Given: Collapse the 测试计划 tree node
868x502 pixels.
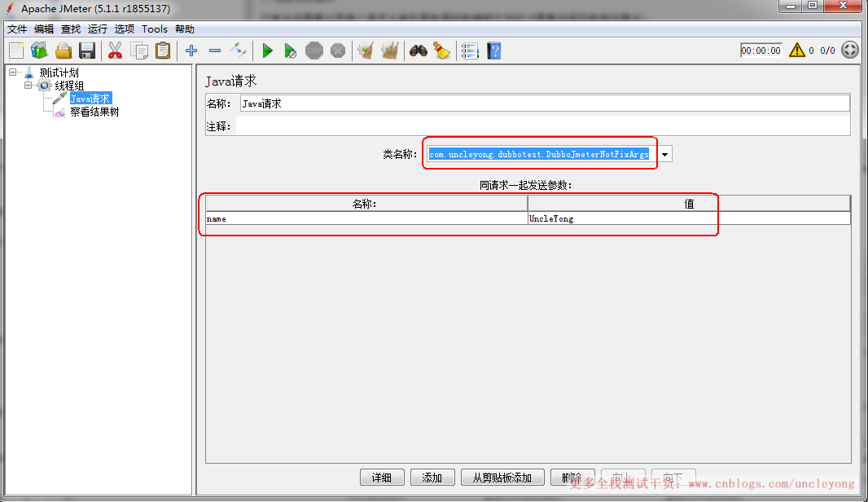Looking at the screenshot, I should point(13,72).
